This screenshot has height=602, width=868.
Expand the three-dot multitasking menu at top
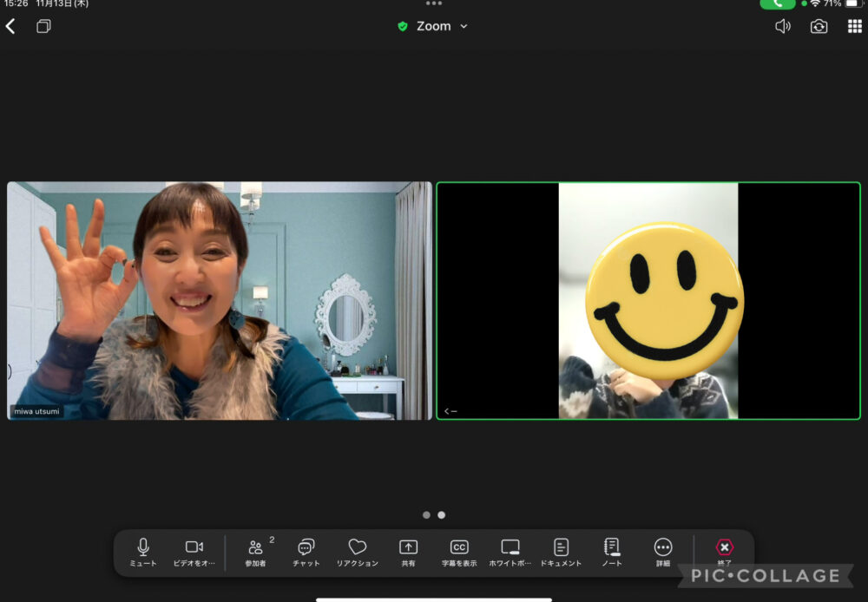tap(434, 3)
